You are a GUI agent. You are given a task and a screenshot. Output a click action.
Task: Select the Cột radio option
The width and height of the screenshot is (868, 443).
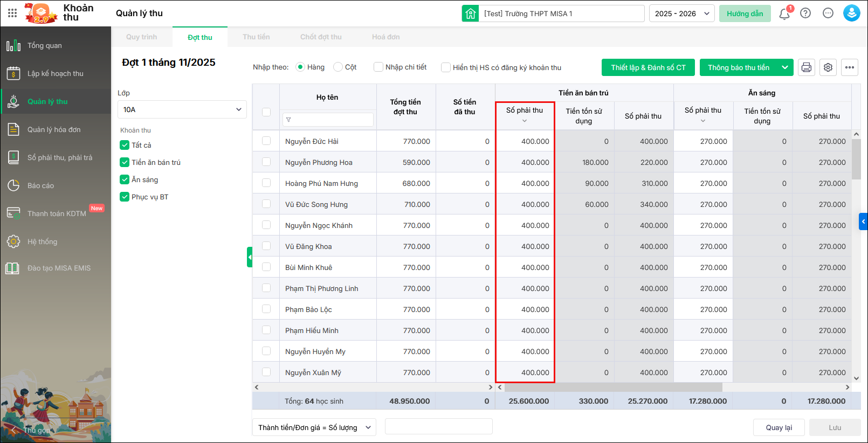click(x=338, y=67)
